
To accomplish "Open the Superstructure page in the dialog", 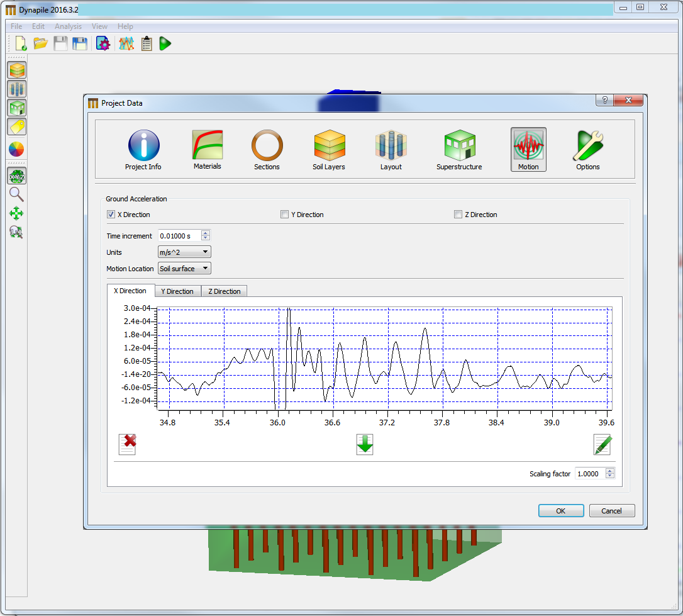I will (460, 150).
